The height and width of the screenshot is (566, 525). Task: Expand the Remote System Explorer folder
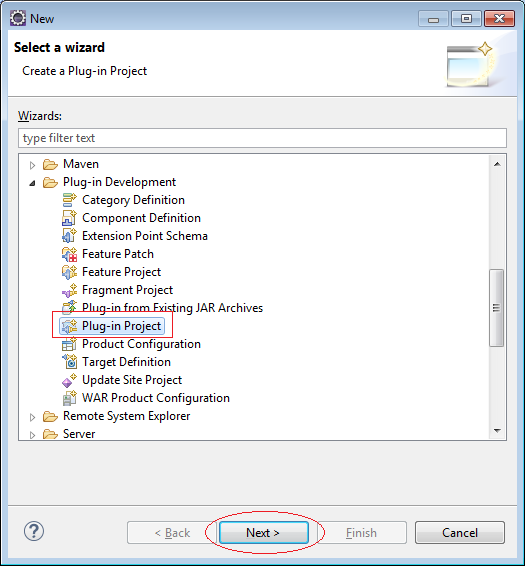[32, 417]
